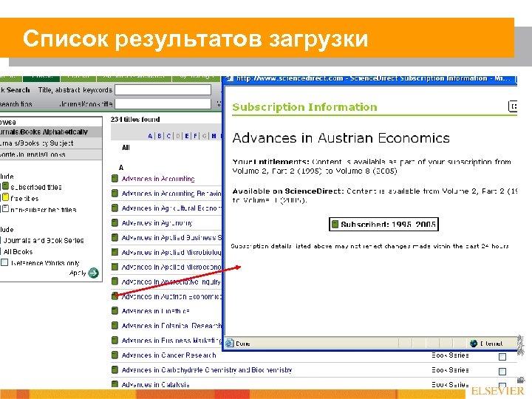The width and height of the screenshot is (532, 399).
Task: Click the Done page icon in popup status bar
Action: pyautogui.click(x=230, y=343)
